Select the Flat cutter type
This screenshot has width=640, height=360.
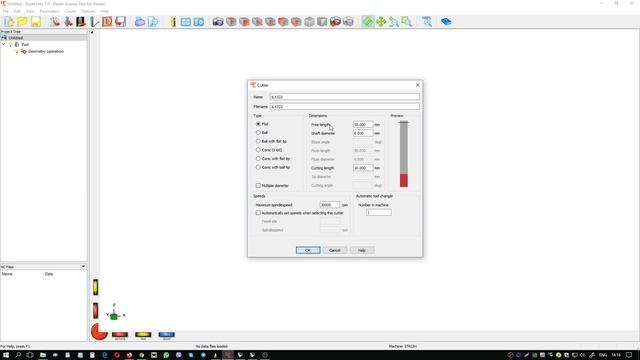point(258,124)
